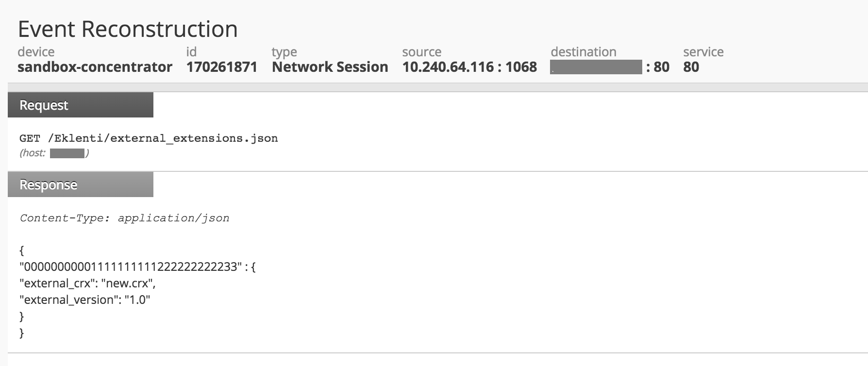Viewport: 868px width, 366px height.
Task: Click the service value 80
Action: click(x=691, y=67)
